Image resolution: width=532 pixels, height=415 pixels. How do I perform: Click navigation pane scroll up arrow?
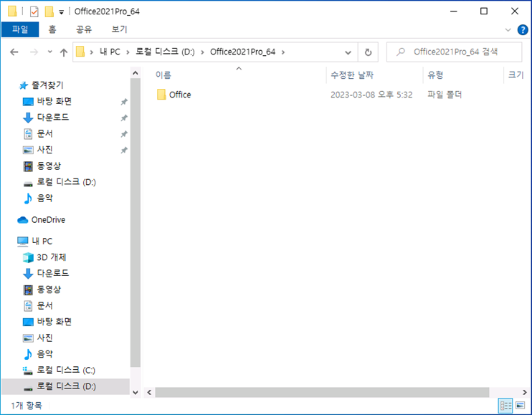coord(136,73)
